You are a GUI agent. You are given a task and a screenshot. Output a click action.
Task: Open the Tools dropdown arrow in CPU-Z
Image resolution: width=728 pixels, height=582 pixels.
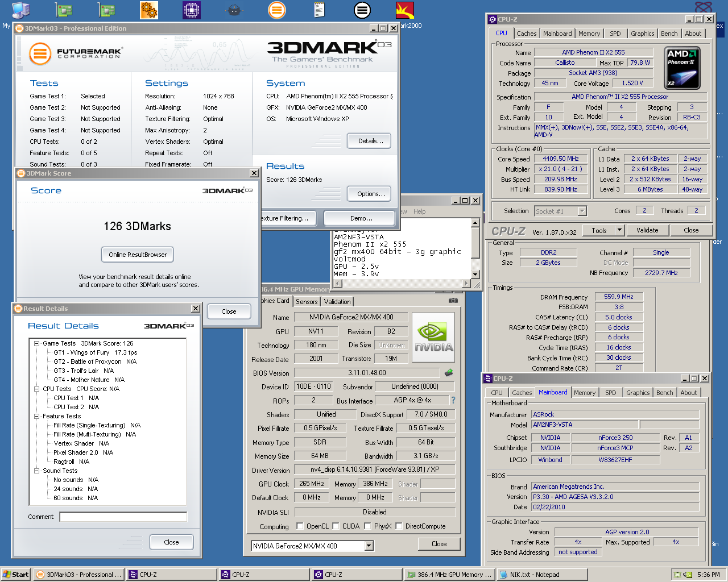point(619,230)
